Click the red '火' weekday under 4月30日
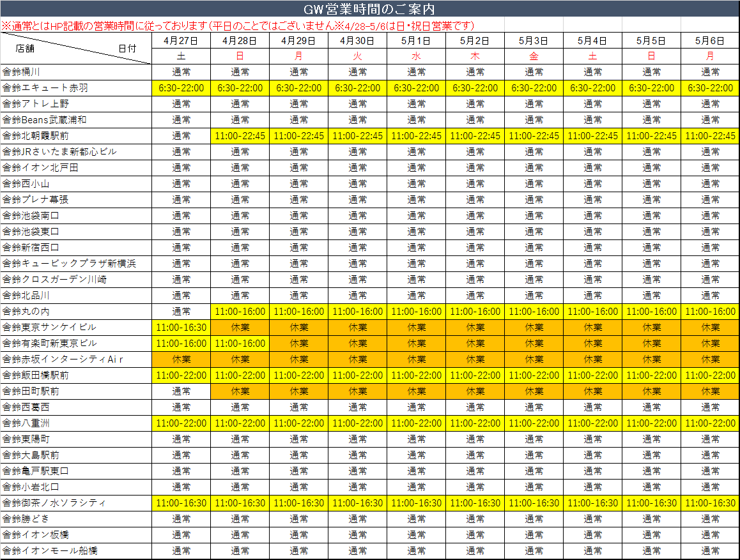This screenshot has width=740, height=560. point(357,56)
